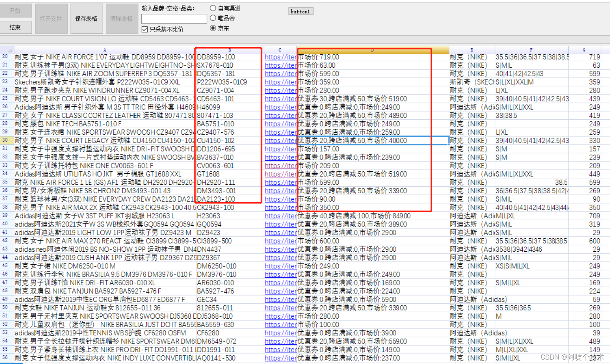The height and width of the screenshot is (364, 610).
Task: Open the visited https link in row 33
Action: 281,166
